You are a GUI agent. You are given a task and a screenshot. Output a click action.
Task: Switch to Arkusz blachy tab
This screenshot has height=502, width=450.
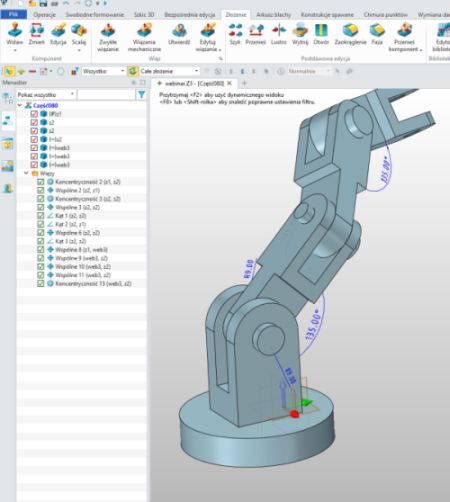click(x=274, y=15)
